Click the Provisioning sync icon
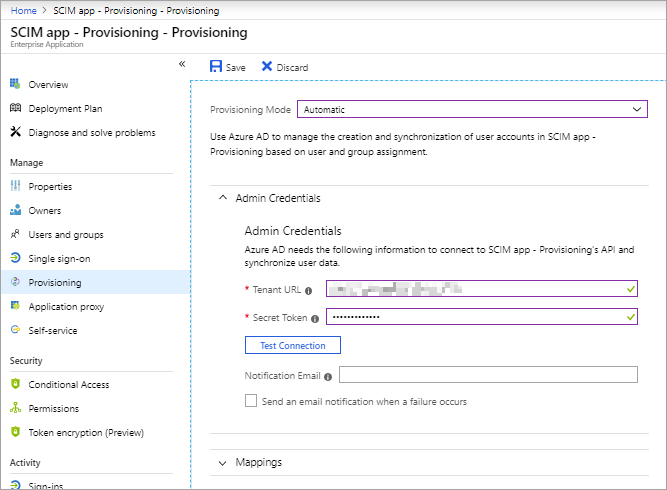667x490 pixels. (x=15, y=282)
